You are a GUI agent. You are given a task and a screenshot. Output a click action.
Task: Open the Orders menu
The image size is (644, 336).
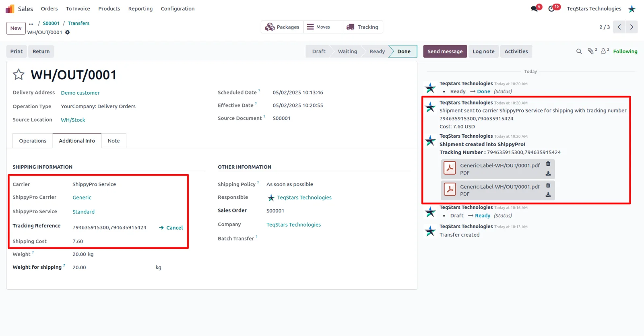49,8
